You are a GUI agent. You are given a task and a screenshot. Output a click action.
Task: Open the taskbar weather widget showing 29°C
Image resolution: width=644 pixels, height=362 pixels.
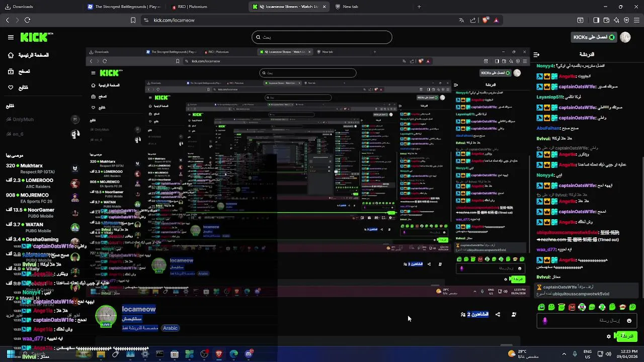point(524,354)
